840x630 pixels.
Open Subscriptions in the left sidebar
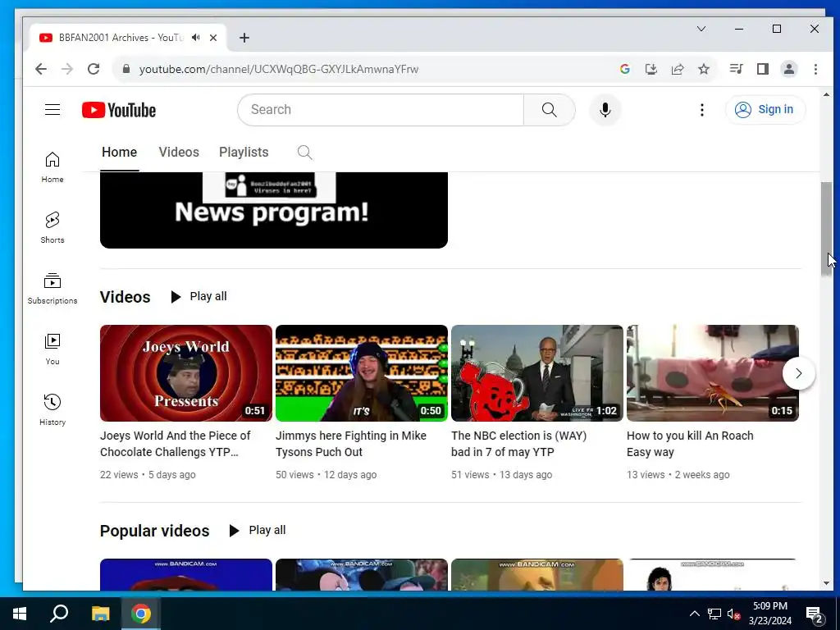click(x=52, y=288)
